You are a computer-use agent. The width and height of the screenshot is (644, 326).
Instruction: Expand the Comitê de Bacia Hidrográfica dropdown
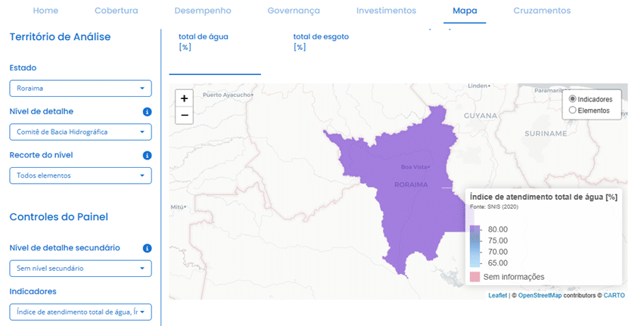coord(80,132)
